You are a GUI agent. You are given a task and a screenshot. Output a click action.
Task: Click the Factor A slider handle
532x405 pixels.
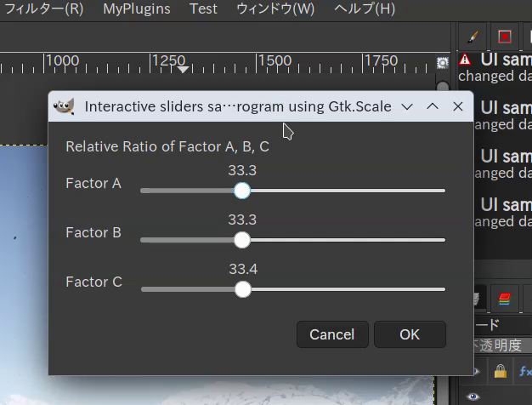tap(242, 191)
